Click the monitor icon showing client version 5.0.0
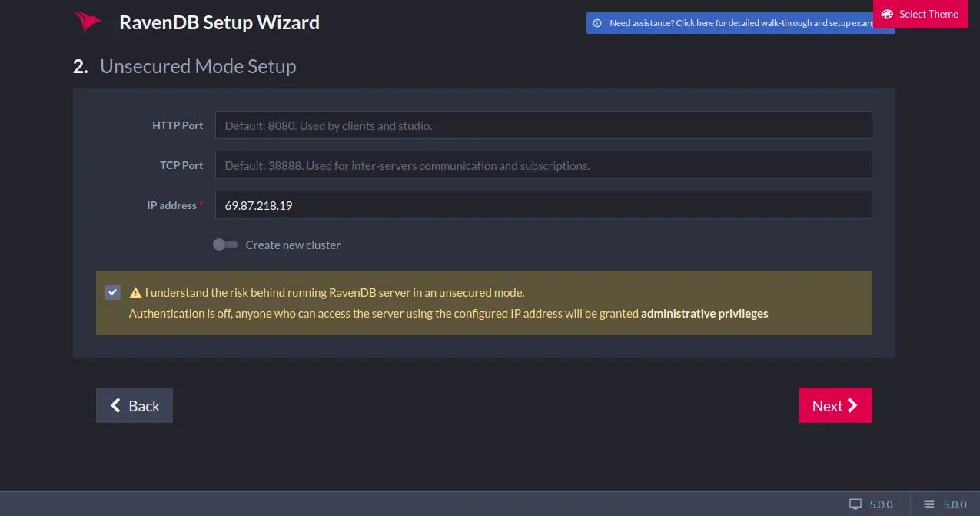The height and width of the screenshot is (516, 980). (x=855, y=504)
